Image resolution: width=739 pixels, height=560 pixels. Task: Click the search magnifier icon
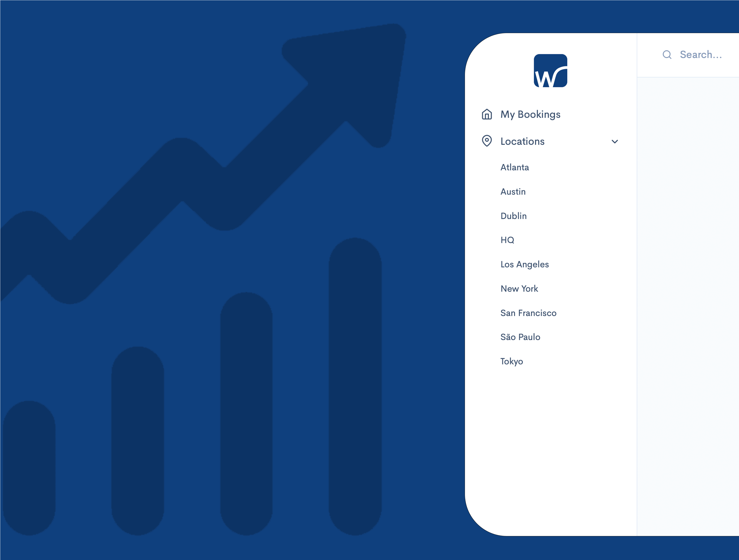667,55
